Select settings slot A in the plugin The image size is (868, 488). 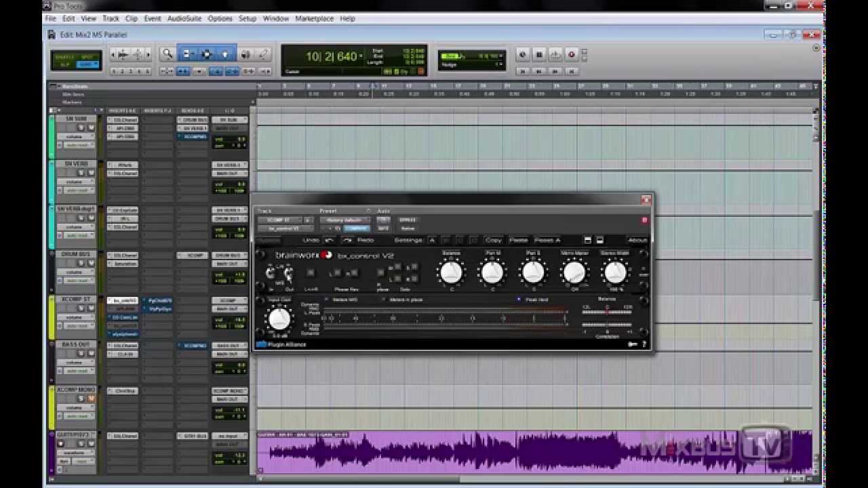point(432,240)
